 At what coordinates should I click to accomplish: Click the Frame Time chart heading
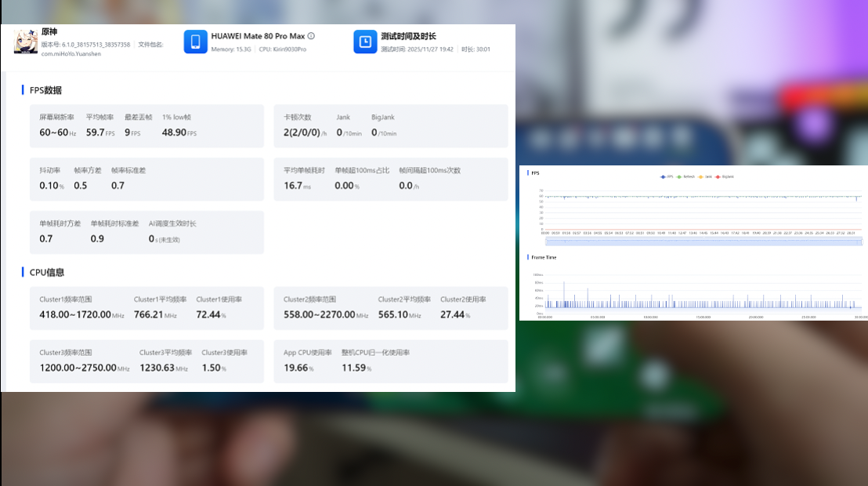[x=544, y=258]
